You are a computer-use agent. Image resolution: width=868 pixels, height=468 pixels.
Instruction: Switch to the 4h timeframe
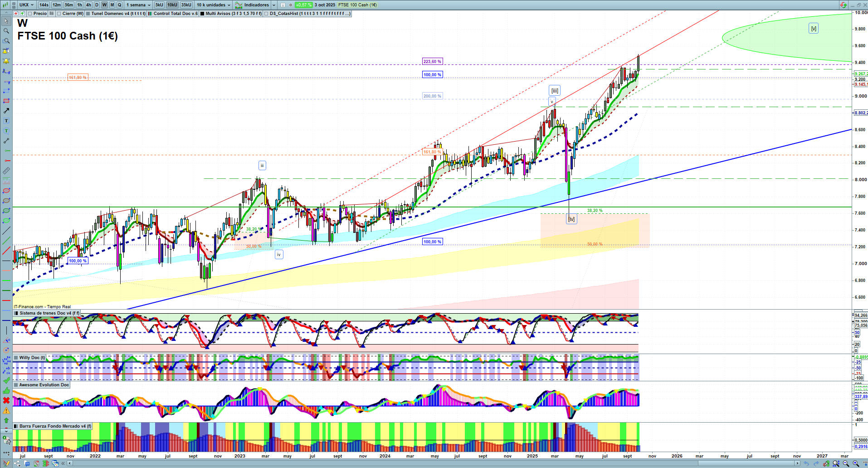(88, 5)
